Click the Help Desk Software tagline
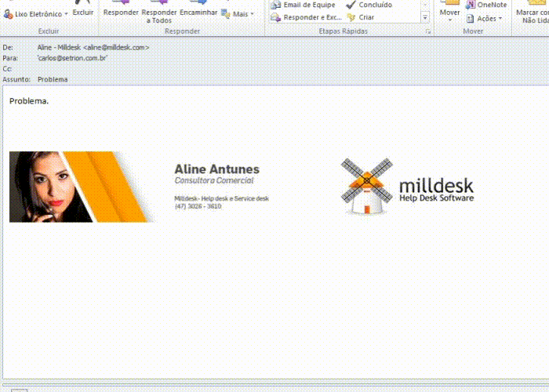549x392 pixels. [437, 198]
